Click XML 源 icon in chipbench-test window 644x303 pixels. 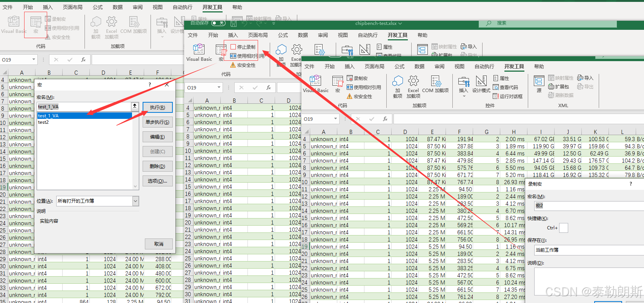(422, 49)
